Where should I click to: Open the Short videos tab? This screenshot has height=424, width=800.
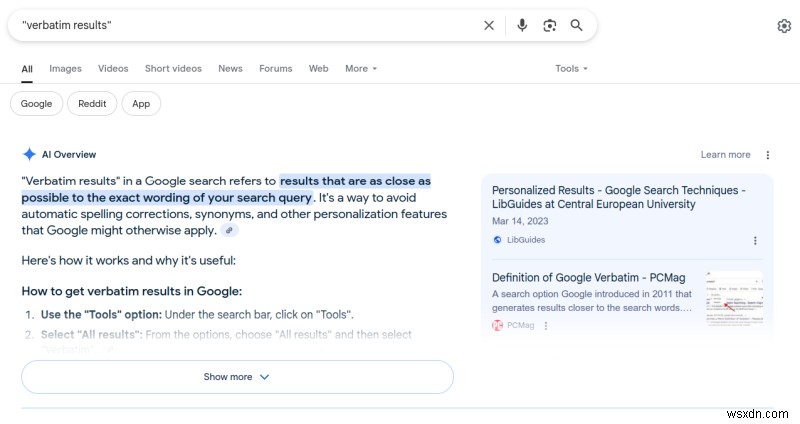pos(173,68)
